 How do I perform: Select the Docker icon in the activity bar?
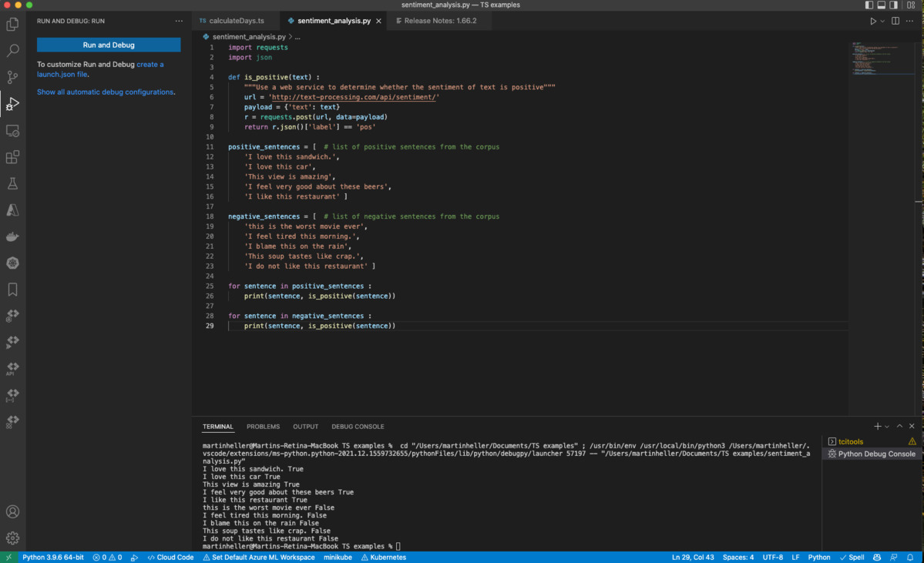12,236
